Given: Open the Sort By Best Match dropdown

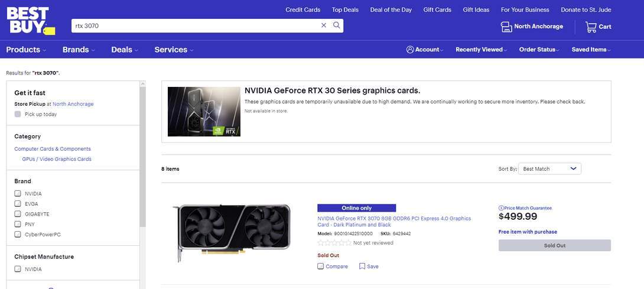Looking at the screenshot, I should pos(549,169).
